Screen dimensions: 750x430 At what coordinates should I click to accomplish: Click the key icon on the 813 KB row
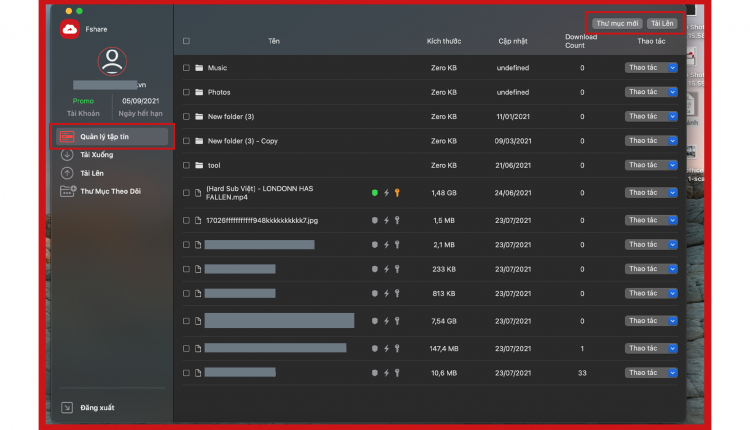click(397, 294)
